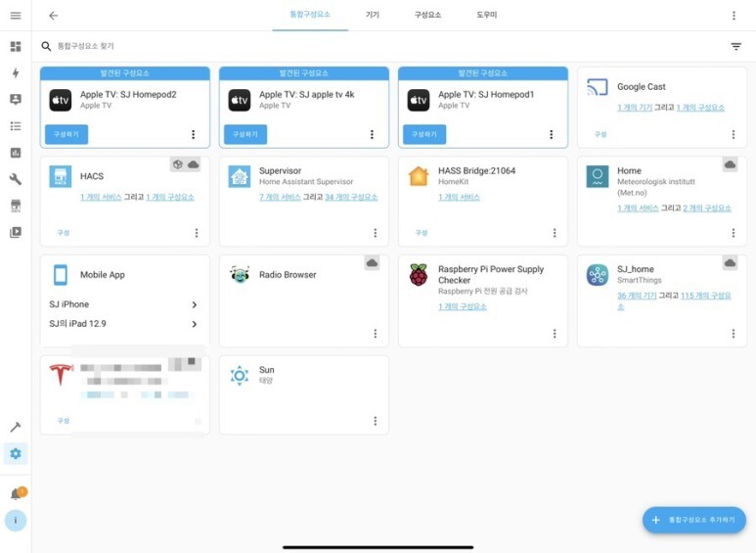Open Home Met.no card three-dot menu
Screen dimensions: 756x553
(x=734, y=233)
